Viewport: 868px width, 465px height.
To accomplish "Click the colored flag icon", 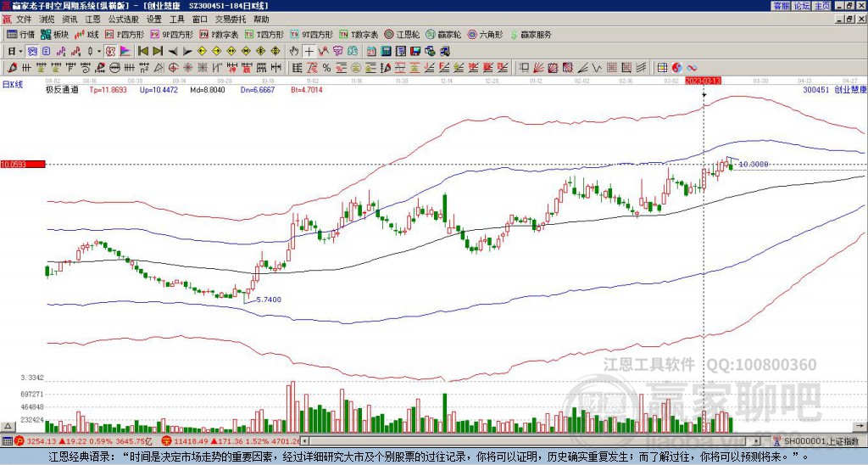I will (x=125, y=52).
